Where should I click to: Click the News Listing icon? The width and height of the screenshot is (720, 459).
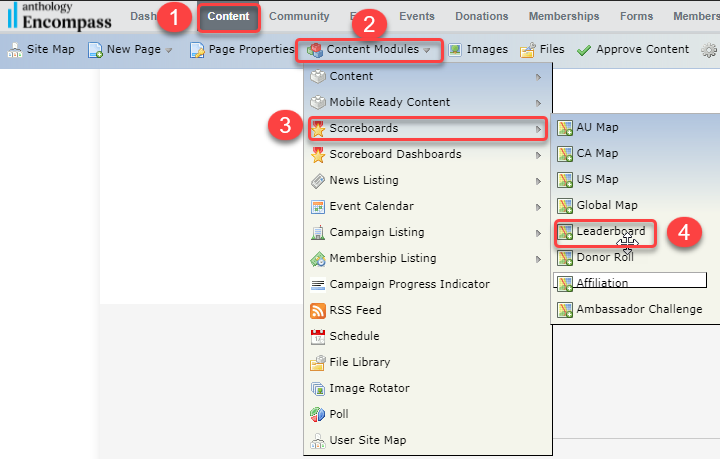click(x=318, y=180)
